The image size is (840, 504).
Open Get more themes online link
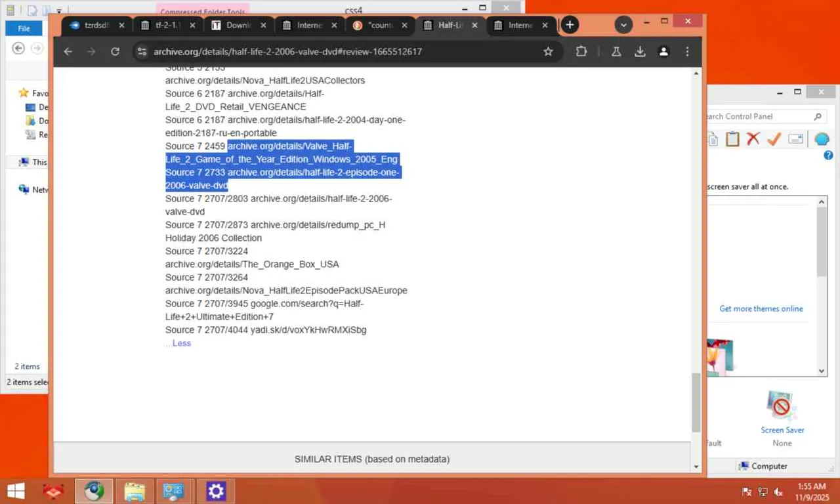[761, 308]
